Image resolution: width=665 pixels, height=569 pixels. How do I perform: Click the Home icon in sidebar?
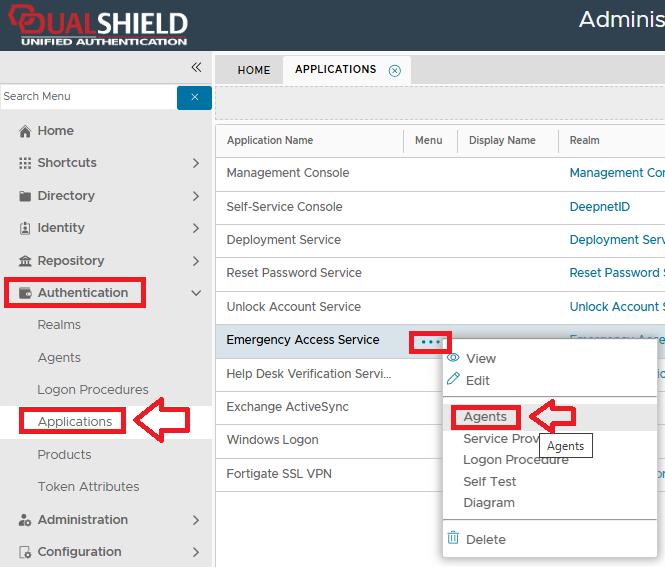click(25, 131)
